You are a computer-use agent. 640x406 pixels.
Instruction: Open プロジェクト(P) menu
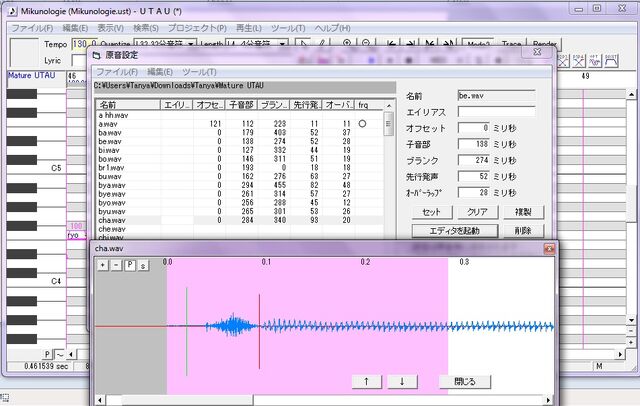coord(197,28)
